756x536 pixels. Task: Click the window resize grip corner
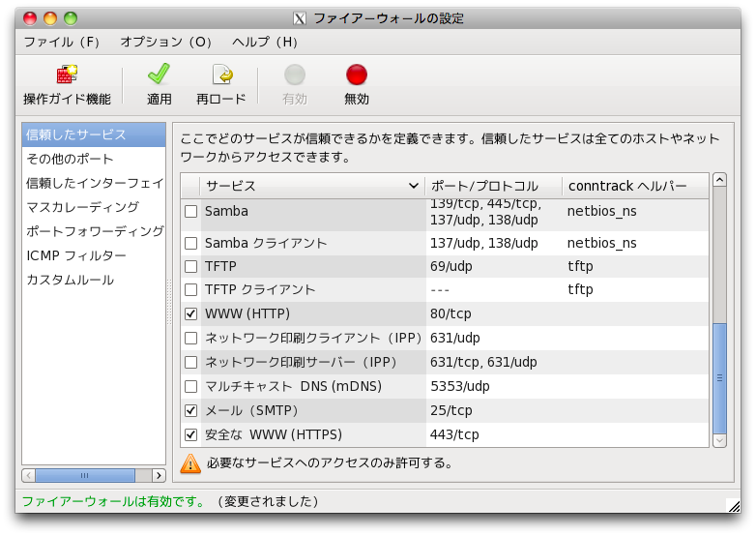[x=732, y=503]
